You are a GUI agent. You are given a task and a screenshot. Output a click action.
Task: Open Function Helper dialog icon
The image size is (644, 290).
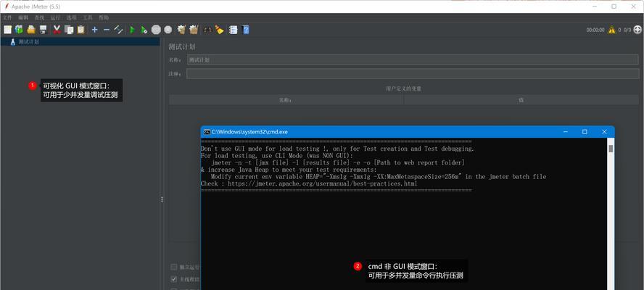(x=233, y=30)
